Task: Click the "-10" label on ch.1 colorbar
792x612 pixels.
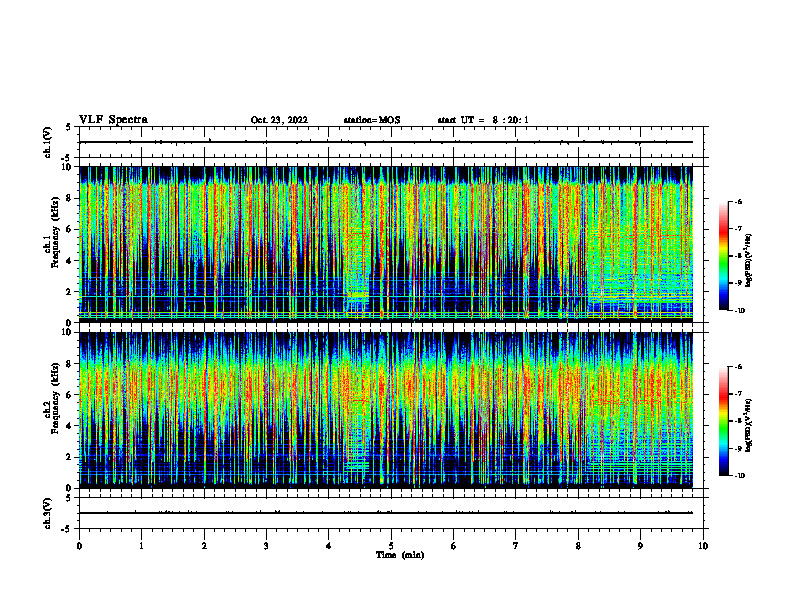Action: point(739,311)
